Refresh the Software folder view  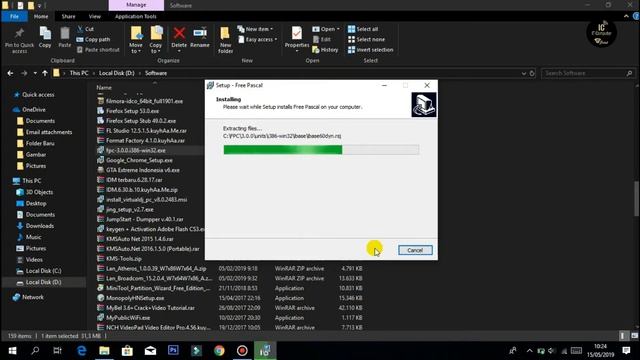point(532,73)
